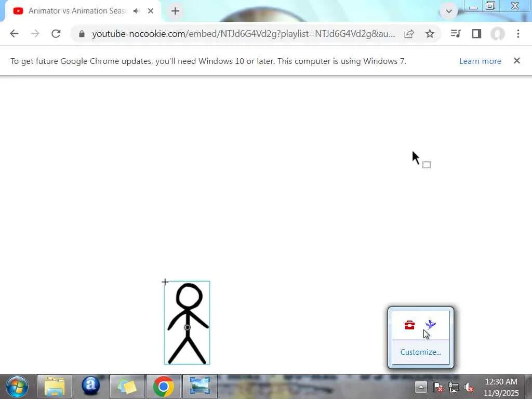Viewport: 532px width, 399px height.
Task: Click the disabled forward navigation arrow
Action: coord(35,34)
